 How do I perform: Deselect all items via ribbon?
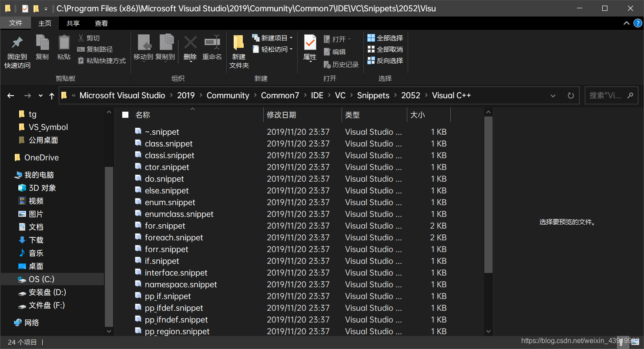[x=386, y=50]
